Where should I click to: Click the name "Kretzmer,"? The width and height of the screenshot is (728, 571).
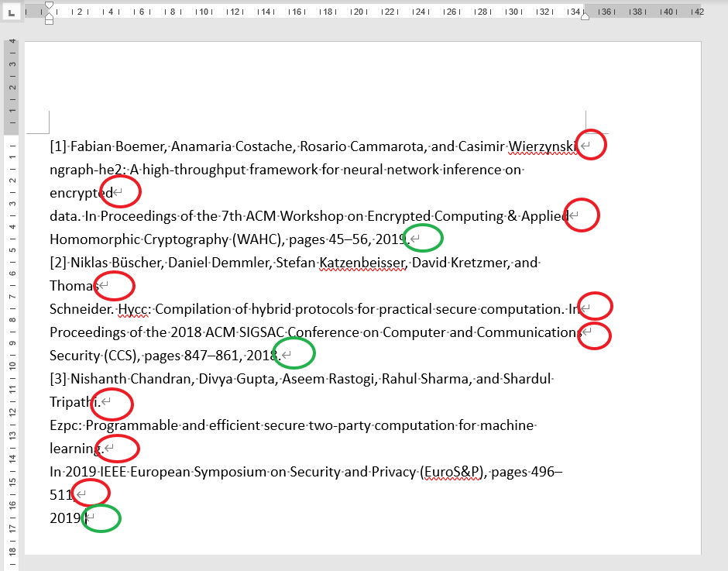click(x=480, y=263)
